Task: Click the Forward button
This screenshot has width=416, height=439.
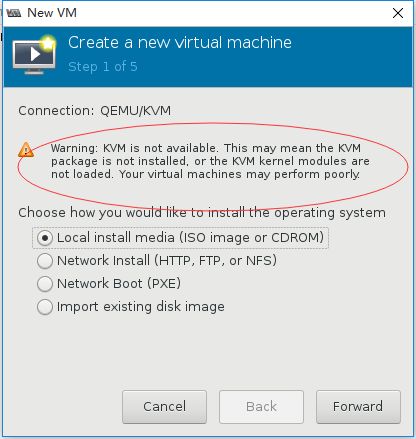Action: click(x=358, y=407)
